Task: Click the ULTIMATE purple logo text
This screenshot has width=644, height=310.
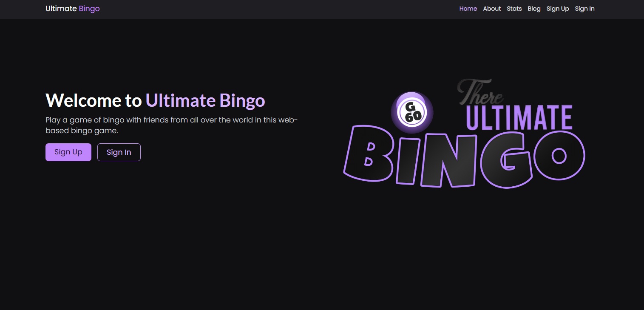Action: pyautogui.click(x=519, y=117)
